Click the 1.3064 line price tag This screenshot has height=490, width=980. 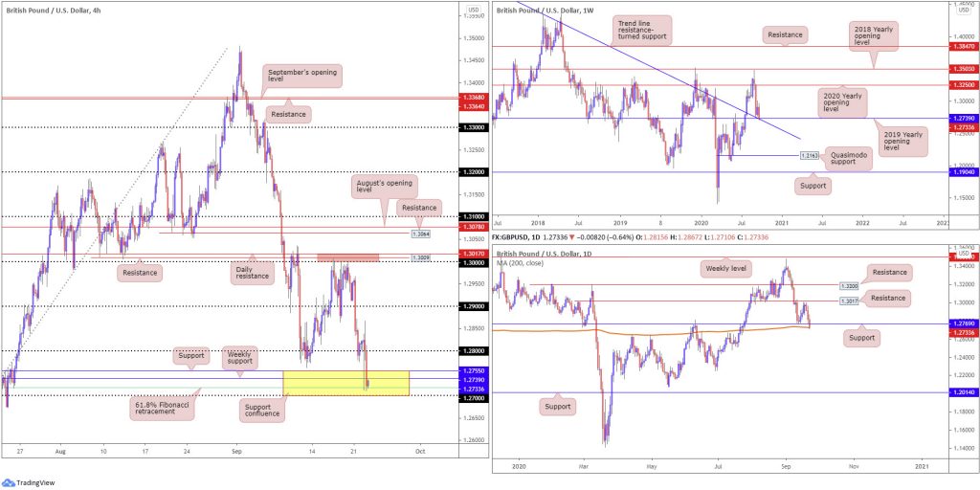[421, 234]
